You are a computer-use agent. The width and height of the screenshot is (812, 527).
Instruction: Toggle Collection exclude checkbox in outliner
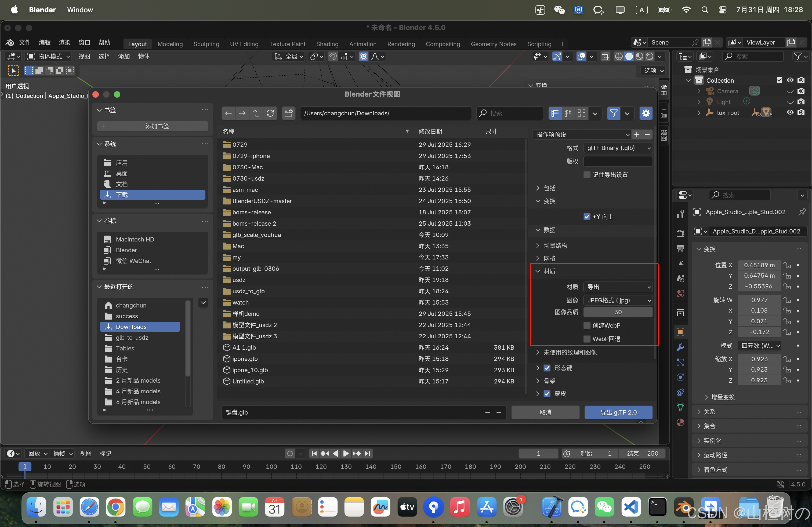pos(779,80)
